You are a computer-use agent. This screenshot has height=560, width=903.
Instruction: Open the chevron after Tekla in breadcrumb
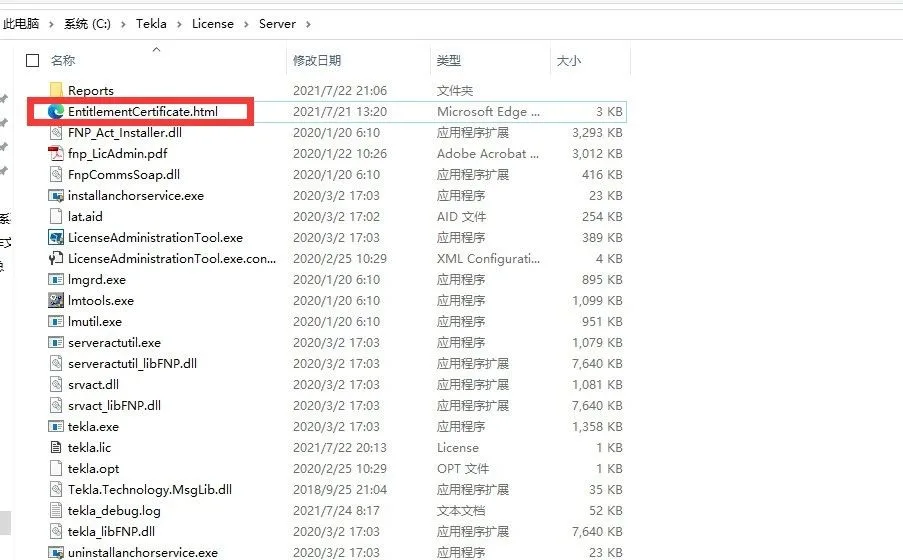(x=179, y=24)
